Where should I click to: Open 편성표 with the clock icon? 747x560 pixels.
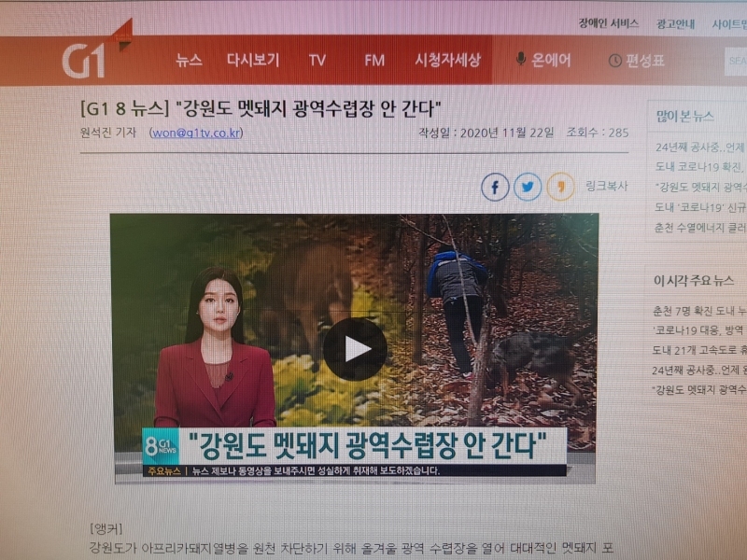tap(637, 61)
